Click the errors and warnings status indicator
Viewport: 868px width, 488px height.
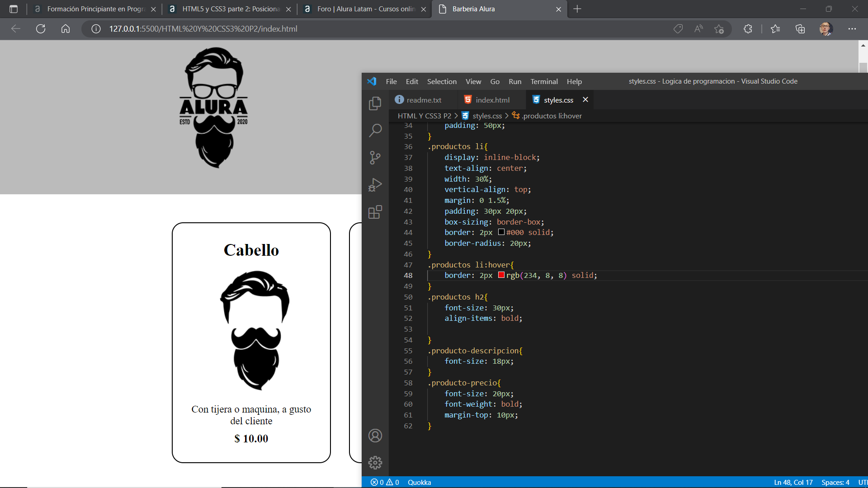tap(385, 482)
